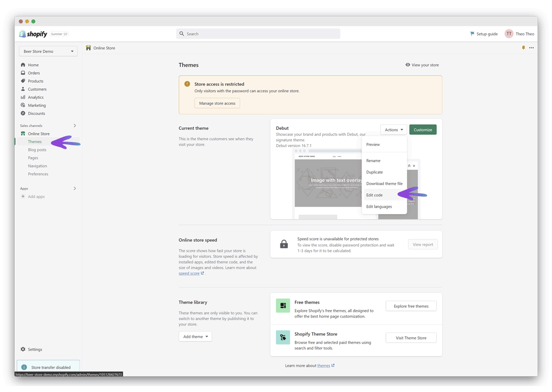Click Manage store access button
Viewport: 552px width, 392px height.
click(x=217, y=103)
